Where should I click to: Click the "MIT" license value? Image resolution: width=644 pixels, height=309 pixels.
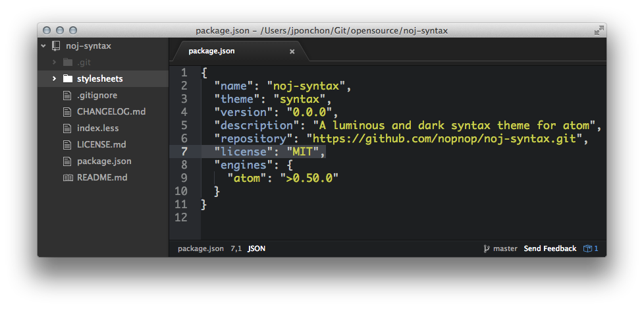click(x=303, y=152)
